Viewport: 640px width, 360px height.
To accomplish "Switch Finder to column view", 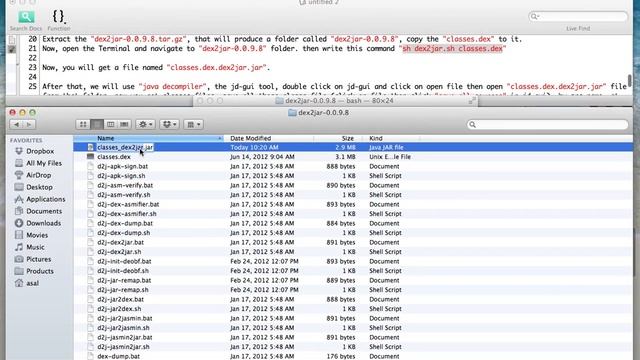I will [x=110, y=124].
